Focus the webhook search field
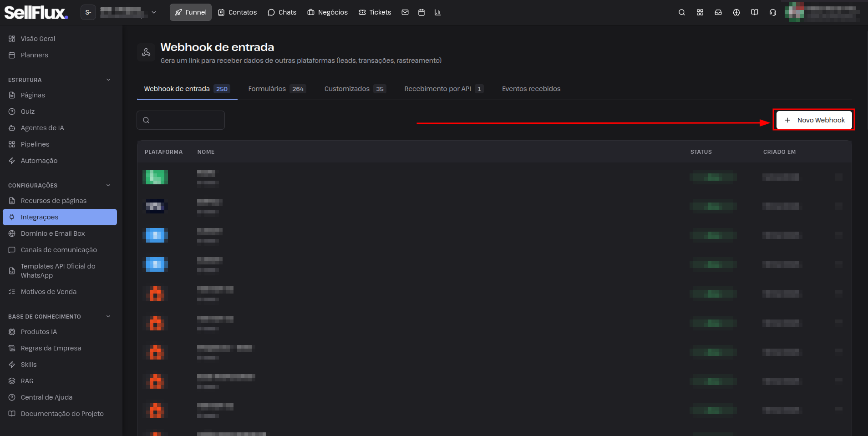The image size is (868, 436). click(x=181, y=120)
